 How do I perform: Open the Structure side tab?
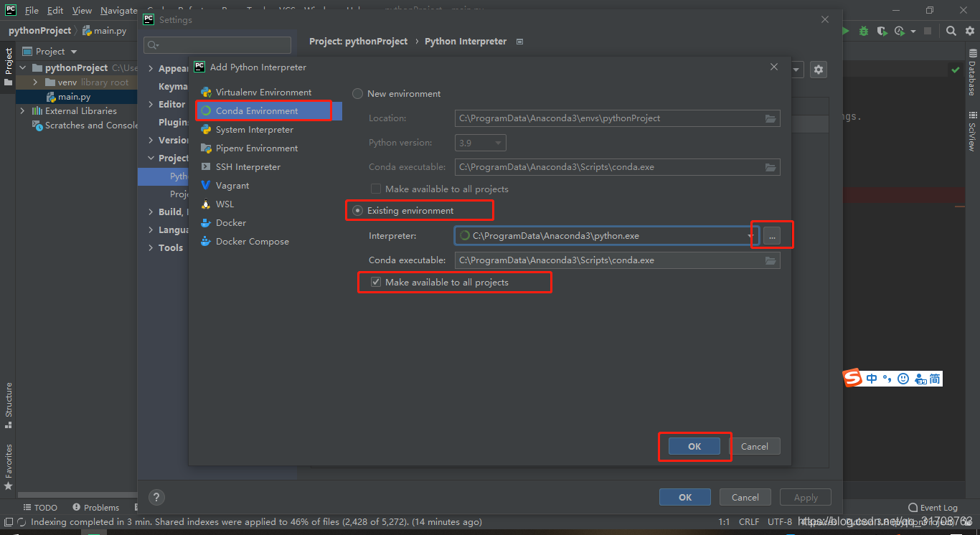click(9, 405)
